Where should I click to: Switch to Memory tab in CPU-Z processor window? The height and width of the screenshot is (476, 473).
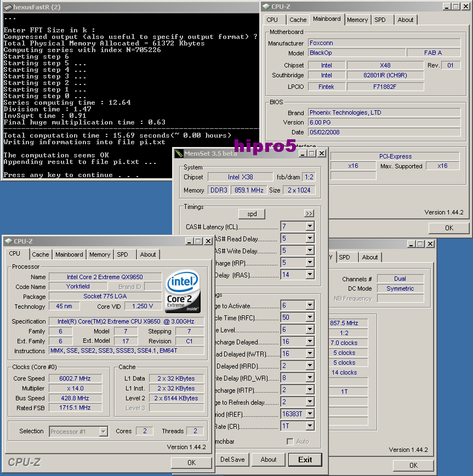100,254
